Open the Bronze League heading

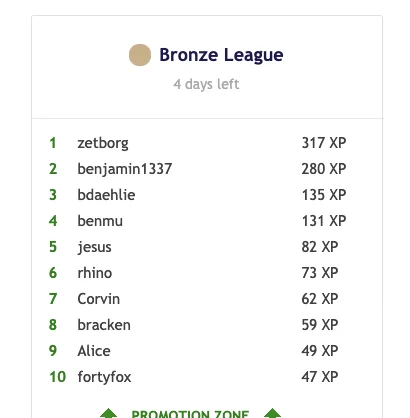pyautogui.click(x=221, y=55)
